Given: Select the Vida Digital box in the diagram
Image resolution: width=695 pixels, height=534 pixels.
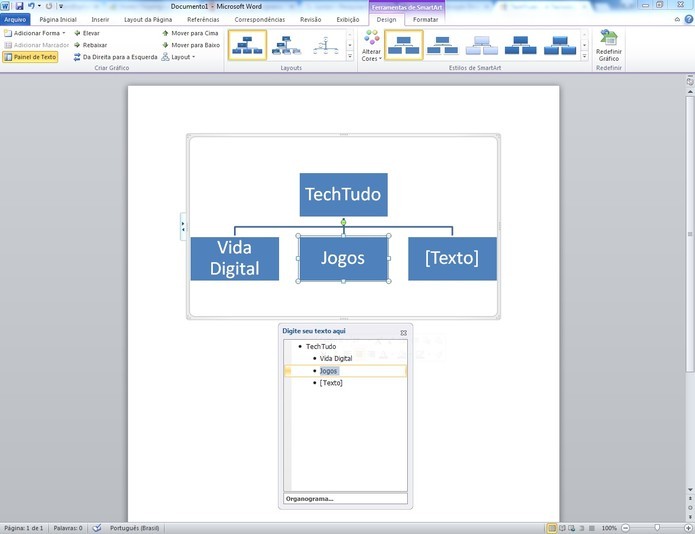Looking at the screenshot, I should (234, 259).
